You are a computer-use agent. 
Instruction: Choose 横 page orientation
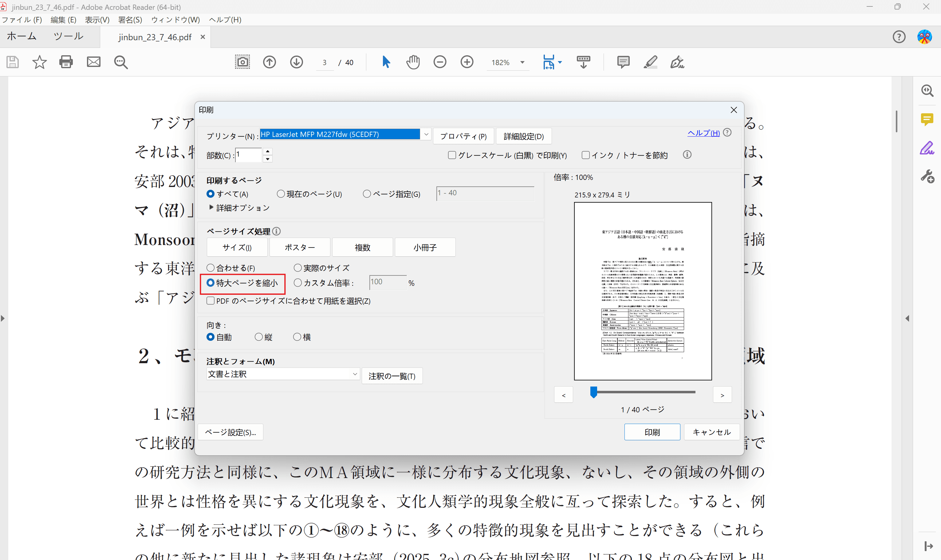coord(297,337)
